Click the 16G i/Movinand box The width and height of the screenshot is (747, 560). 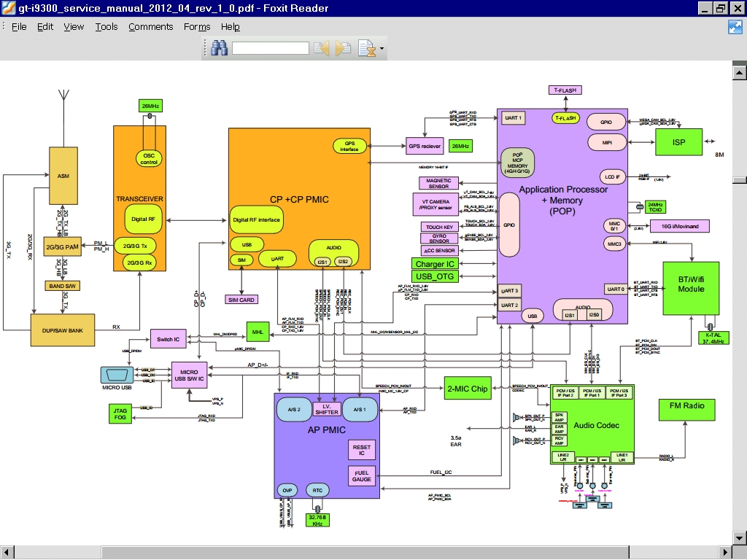click(680, 226)
